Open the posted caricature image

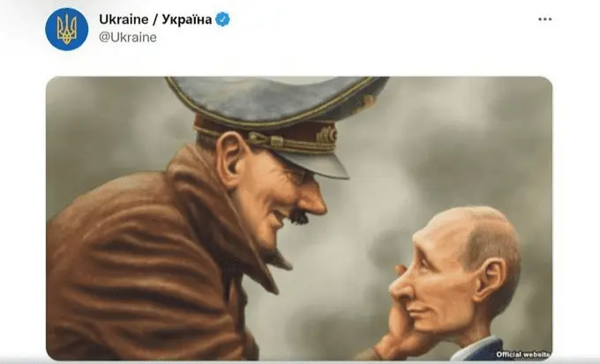point(299,219)
